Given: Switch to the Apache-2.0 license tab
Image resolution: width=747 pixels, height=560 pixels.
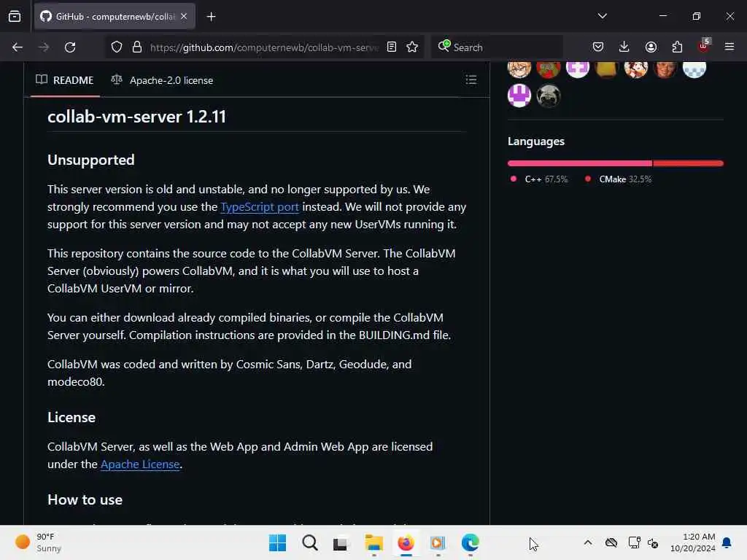Looking at the screenshot, I should [x=162, y=80].
